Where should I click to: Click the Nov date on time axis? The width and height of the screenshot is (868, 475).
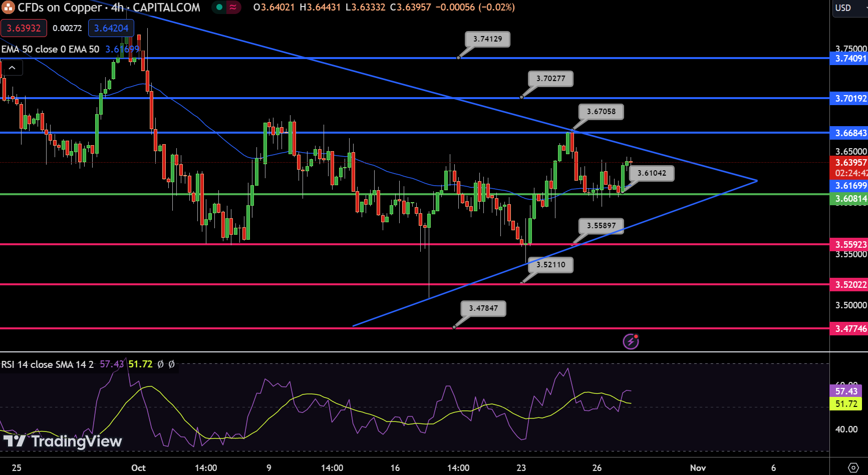(698, 468)
